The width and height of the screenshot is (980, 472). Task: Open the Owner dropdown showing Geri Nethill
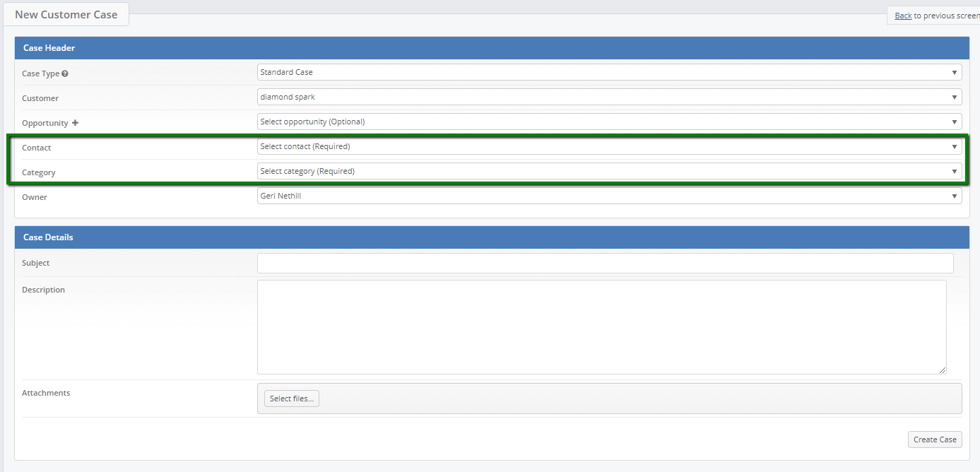609,196
